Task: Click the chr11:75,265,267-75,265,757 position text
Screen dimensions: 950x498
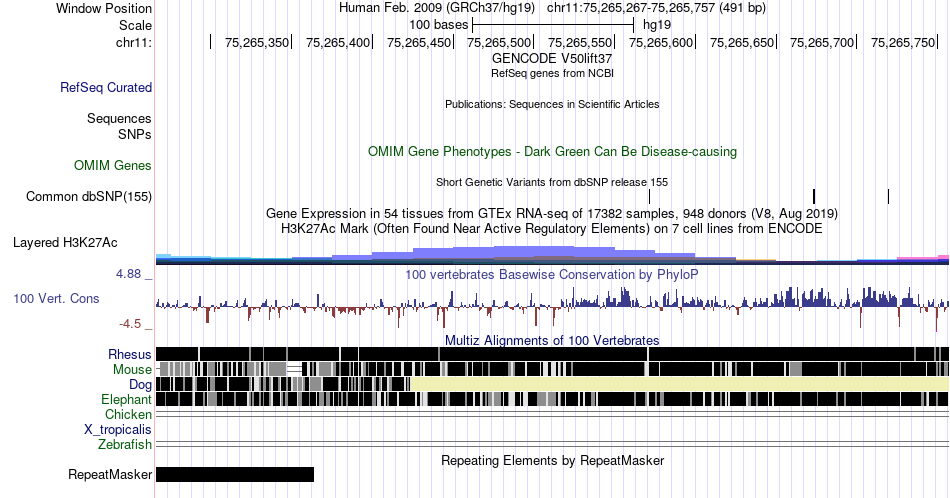Action: (x=656, y=8)
